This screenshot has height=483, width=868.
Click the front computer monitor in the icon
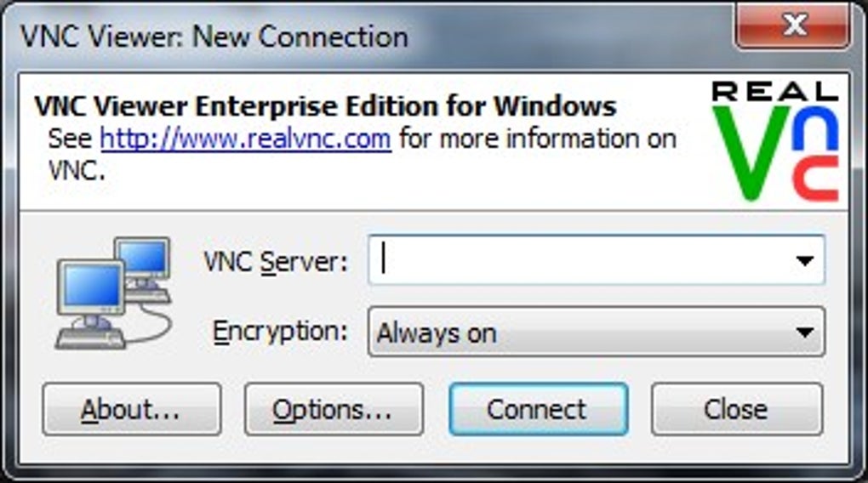pos(91,289)
